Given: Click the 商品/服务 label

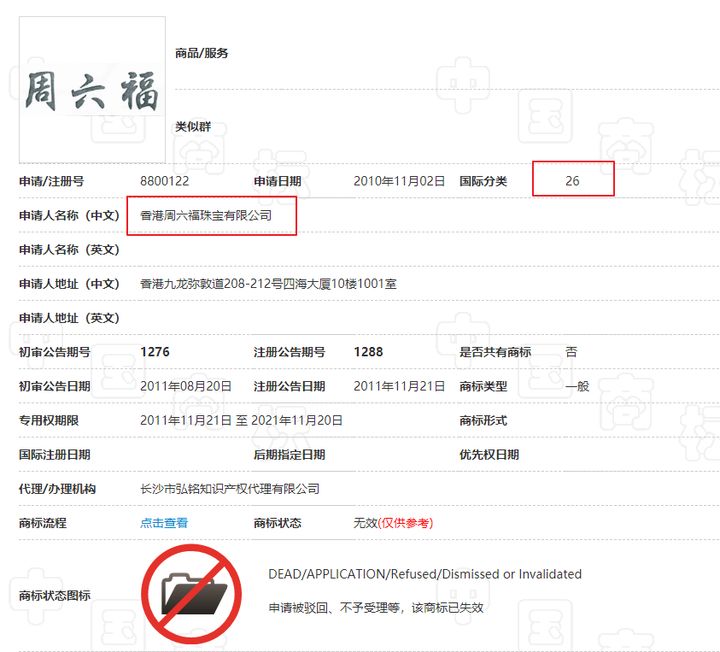Looking at the screenshot, I should (x=202, y=53).
